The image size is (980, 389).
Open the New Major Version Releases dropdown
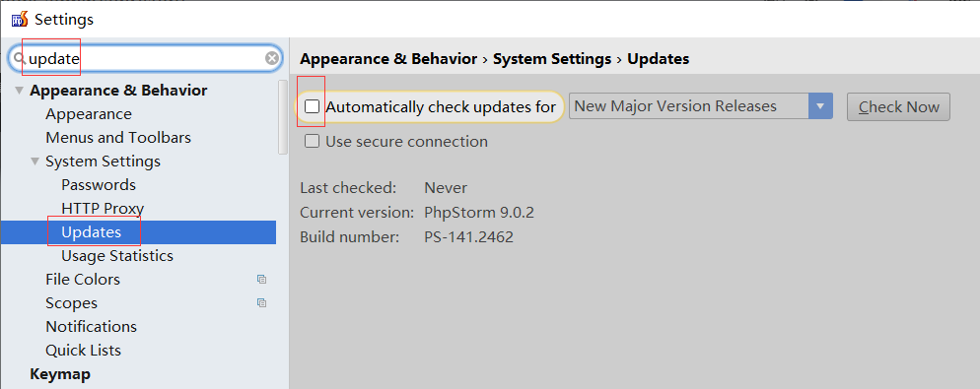(x=701, y=106)
